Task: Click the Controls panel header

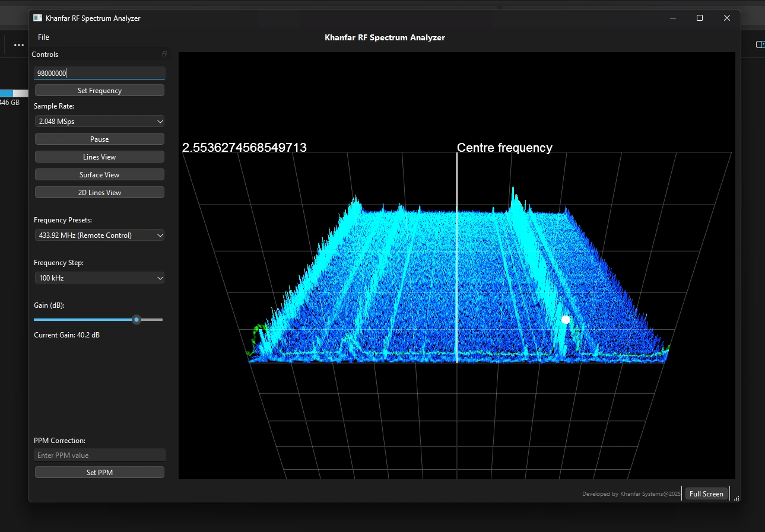Action: coord(45,54)
